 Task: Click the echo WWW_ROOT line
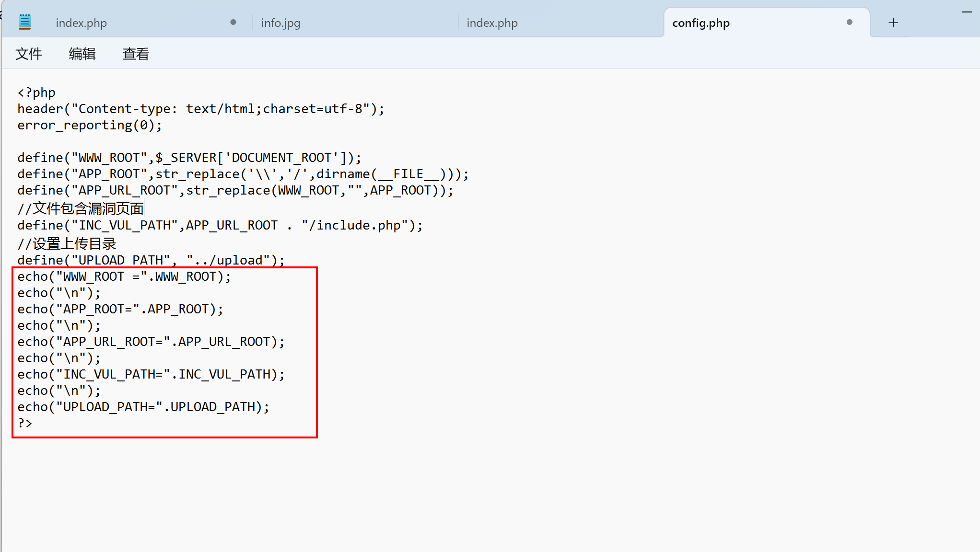[x=124, y=276]
